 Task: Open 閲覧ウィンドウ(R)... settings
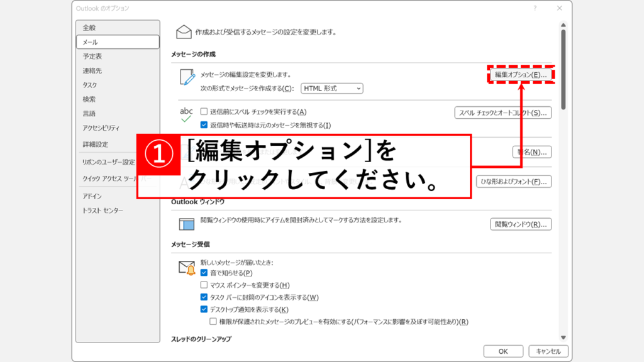[520, 224]
